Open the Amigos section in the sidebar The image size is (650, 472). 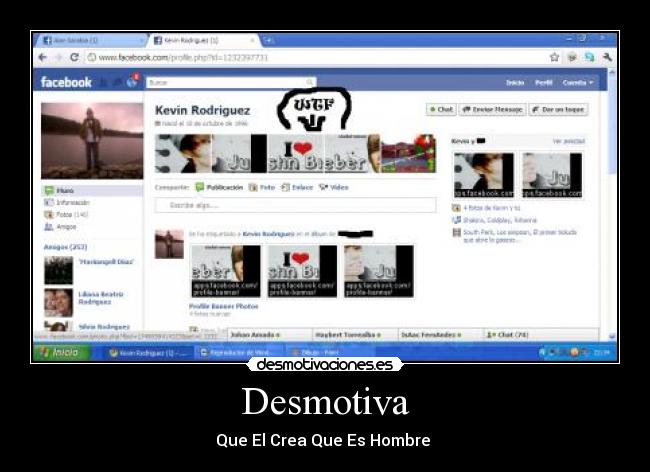click(60, 227)
